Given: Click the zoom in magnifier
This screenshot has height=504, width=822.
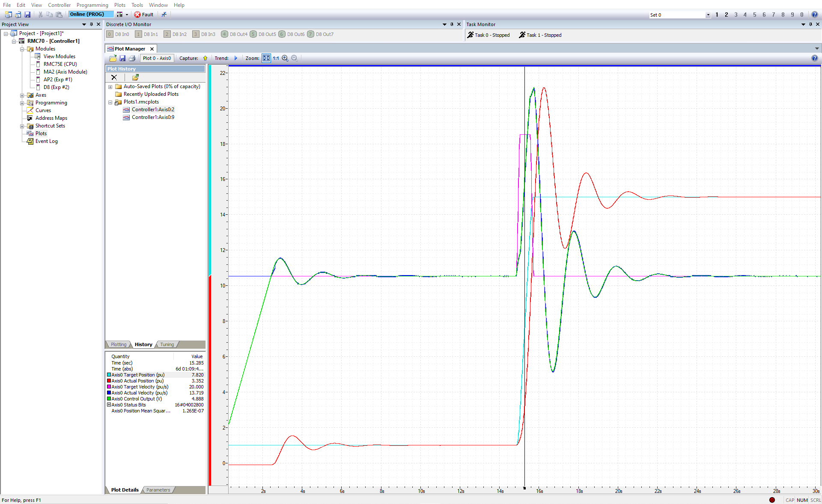Looking at the screenshot, I should 285,58.
